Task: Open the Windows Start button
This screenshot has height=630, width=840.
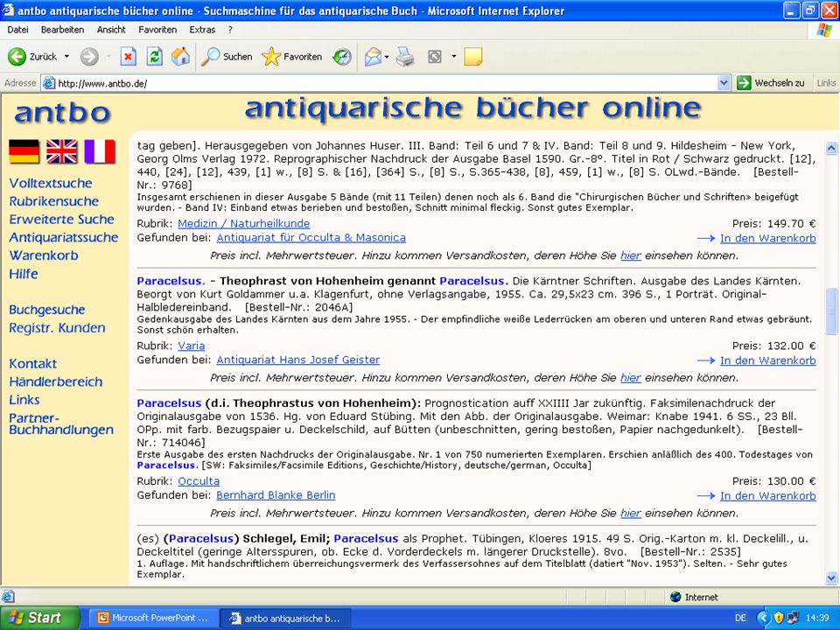Action: tap(39, 619)
